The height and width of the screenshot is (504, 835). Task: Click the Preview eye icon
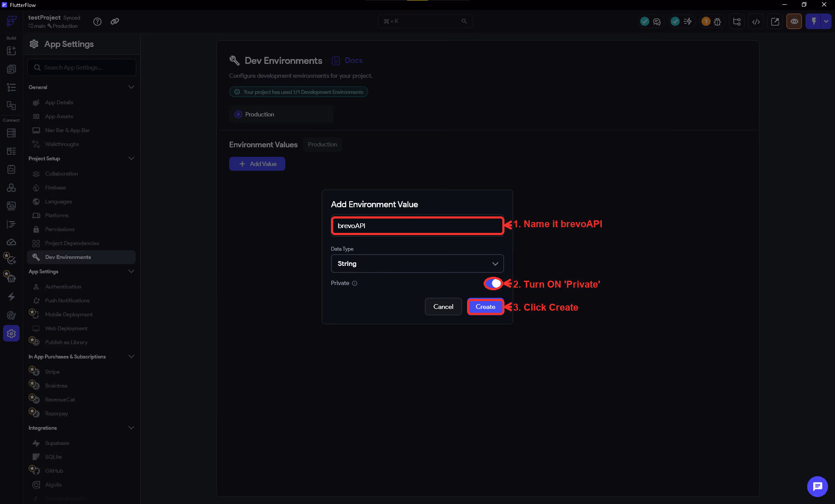794,21
